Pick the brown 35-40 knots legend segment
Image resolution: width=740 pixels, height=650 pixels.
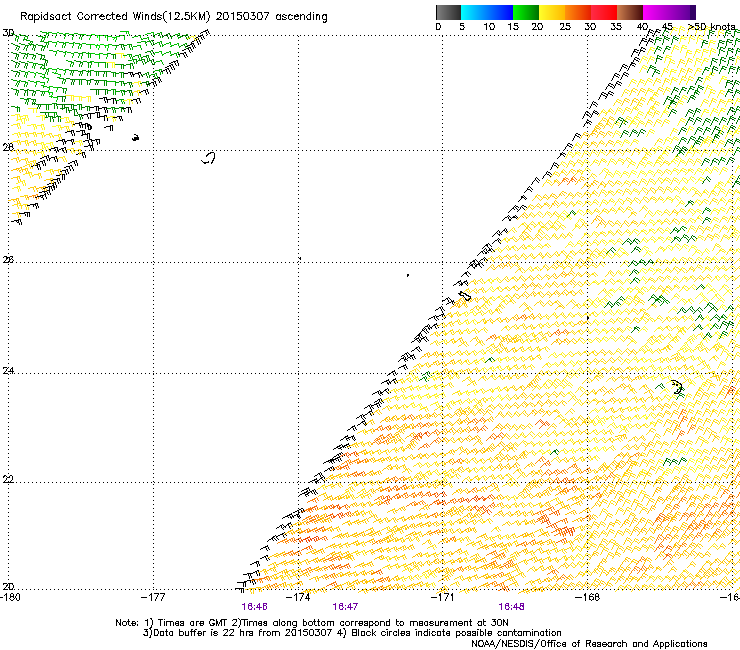click(x=630, y=12)
